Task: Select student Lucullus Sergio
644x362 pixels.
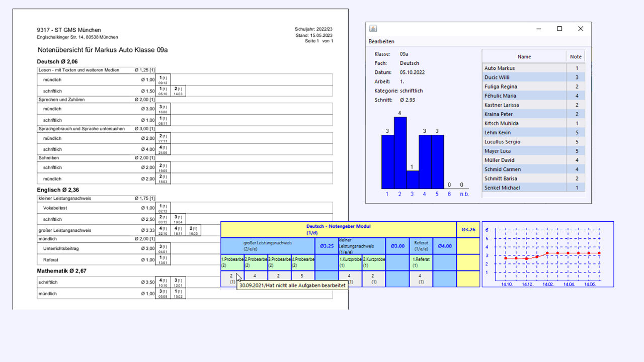Action: tap(534, 142)
